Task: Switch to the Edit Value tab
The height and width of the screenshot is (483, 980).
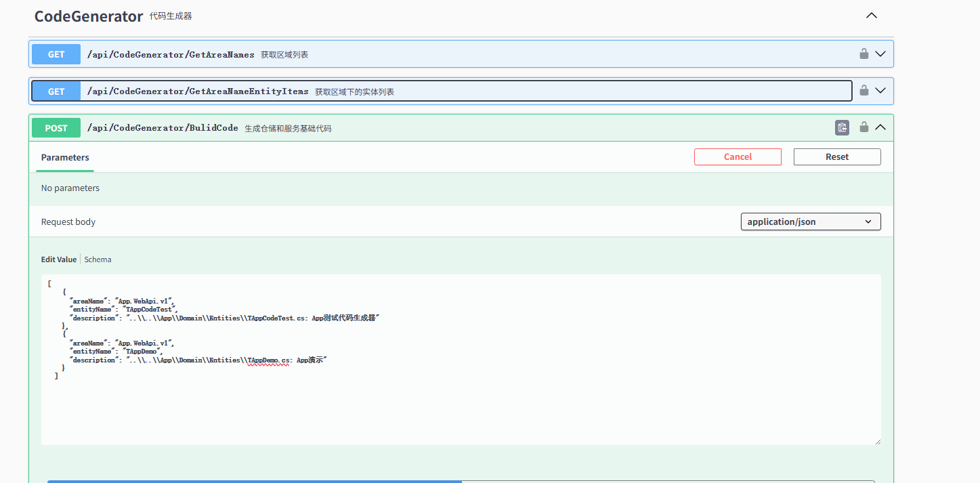Action: pyautogui.click(x=59, y=259)
